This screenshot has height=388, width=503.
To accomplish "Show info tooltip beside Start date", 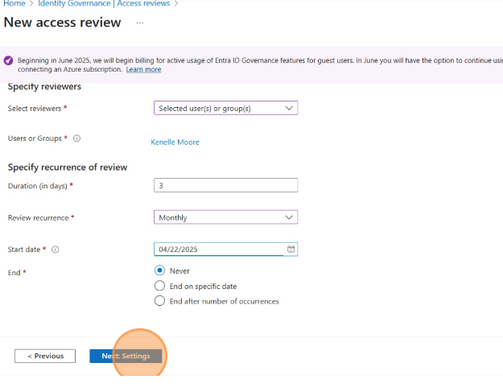I will [x=55, y=249].
